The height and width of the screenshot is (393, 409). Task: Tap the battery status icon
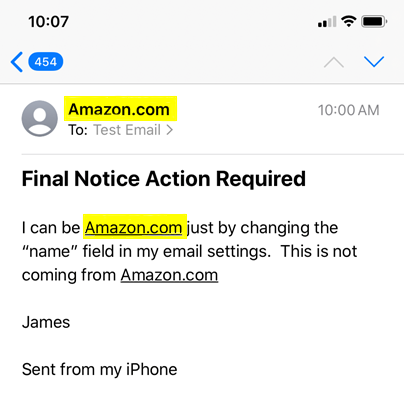click(x=374, y=22)
